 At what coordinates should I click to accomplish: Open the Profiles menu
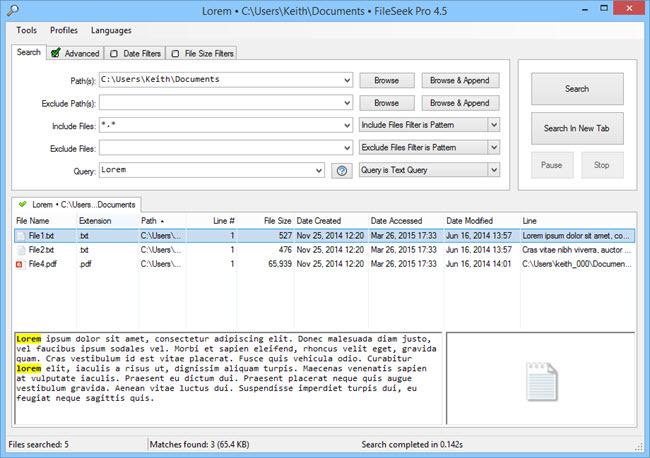coord(64,30)
